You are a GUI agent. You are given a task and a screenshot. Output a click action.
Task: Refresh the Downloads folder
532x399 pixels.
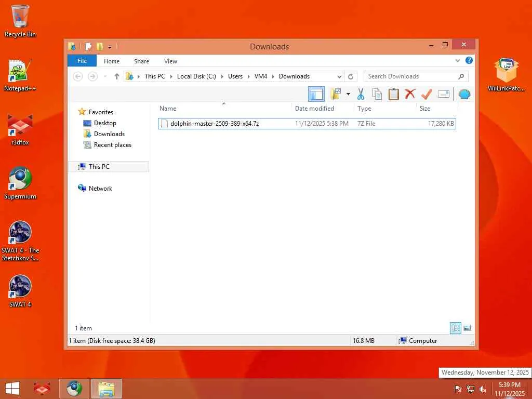[x=351, y=76]
